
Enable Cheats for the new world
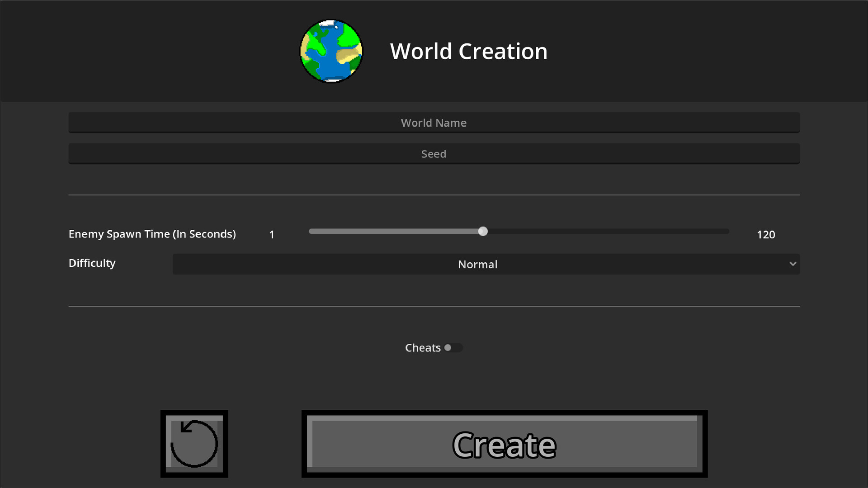453,347
